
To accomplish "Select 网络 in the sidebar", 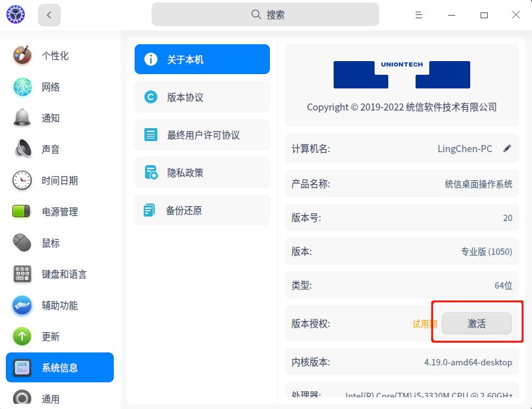I will click(60, 87).
